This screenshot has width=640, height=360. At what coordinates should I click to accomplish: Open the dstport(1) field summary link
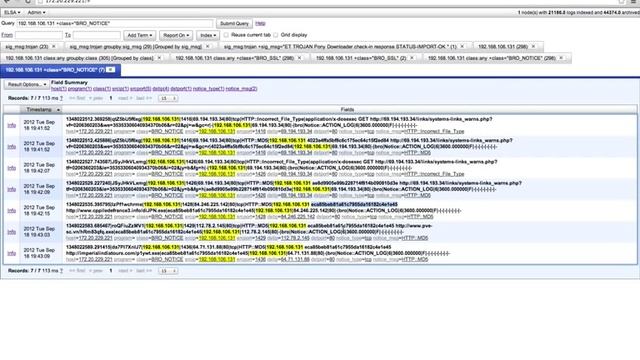click(x=181, y=89)
